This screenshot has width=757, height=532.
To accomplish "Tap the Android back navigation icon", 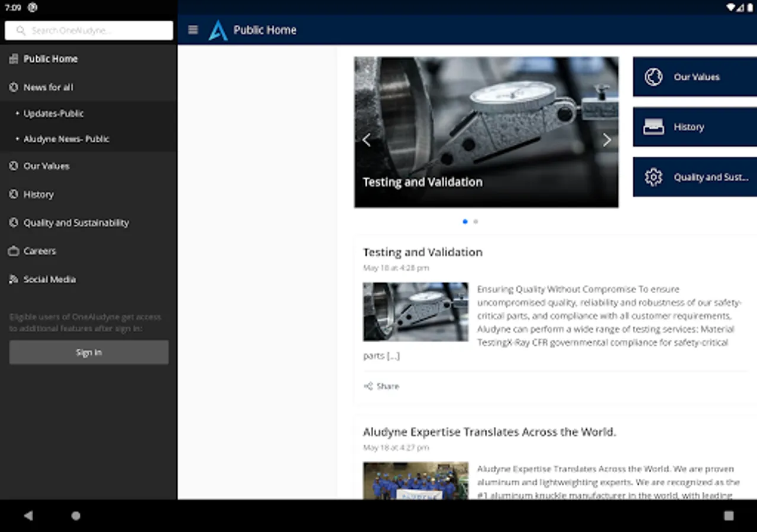I will [28, 515].
